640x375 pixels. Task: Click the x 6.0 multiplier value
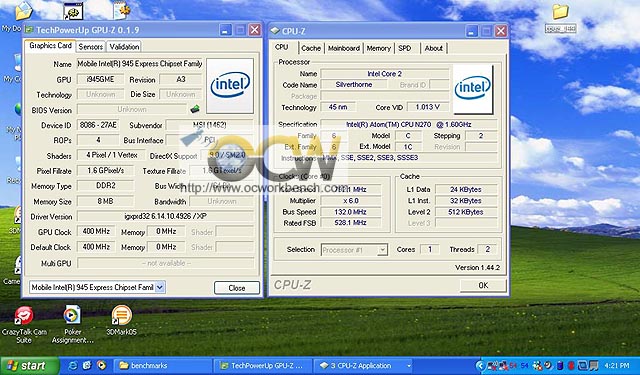[x=351, y=201]
